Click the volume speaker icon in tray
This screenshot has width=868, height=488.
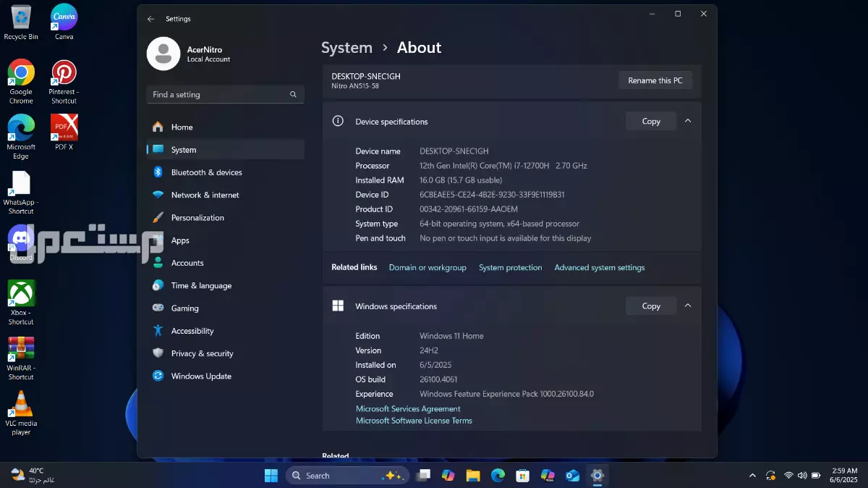coord(802,476)
